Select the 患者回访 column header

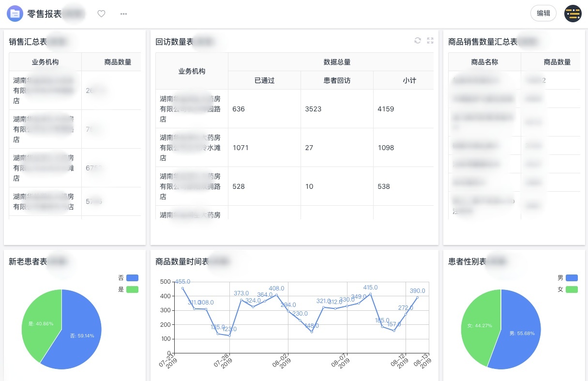(x=337, y=80)
